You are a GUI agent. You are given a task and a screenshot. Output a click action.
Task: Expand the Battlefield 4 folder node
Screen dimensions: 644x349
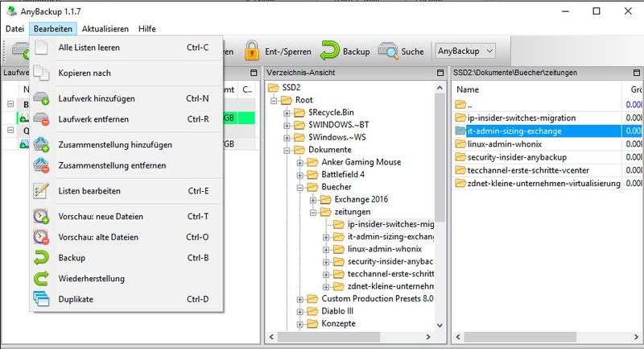tap(300, 175)
